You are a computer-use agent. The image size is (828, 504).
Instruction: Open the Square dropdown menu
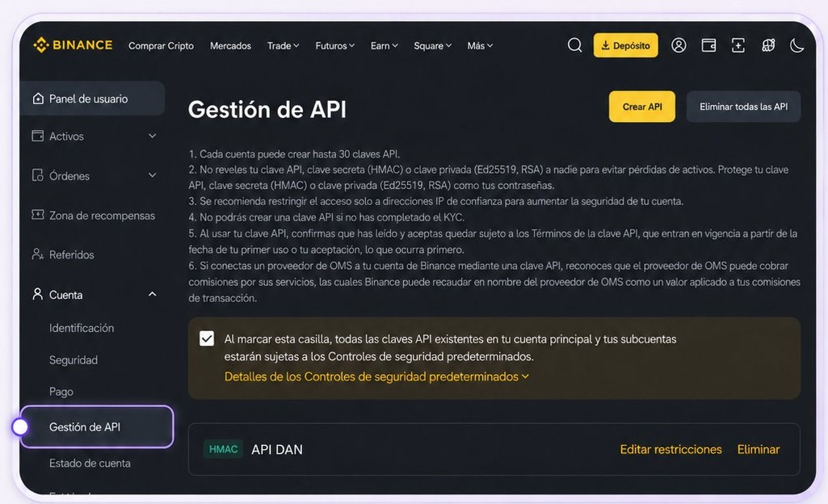point(432,46)
